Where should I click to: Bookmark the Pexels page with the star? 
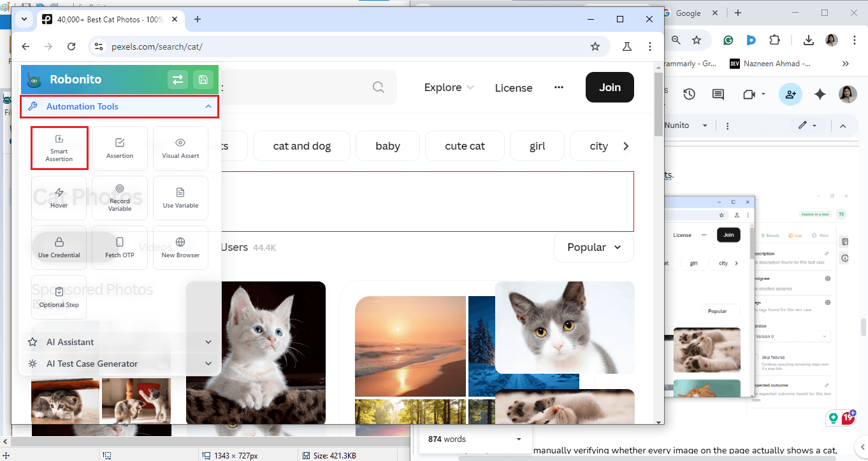(x=595, y=46)
